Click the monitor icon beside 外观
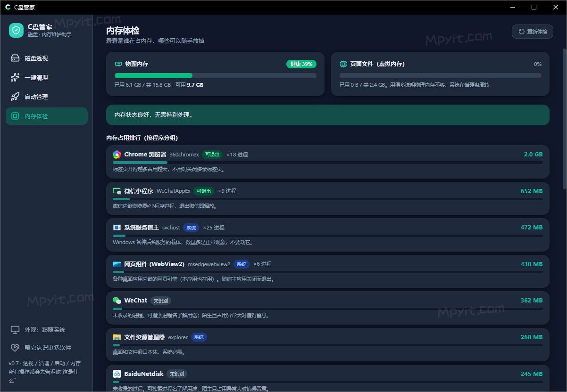 point(15,330)
